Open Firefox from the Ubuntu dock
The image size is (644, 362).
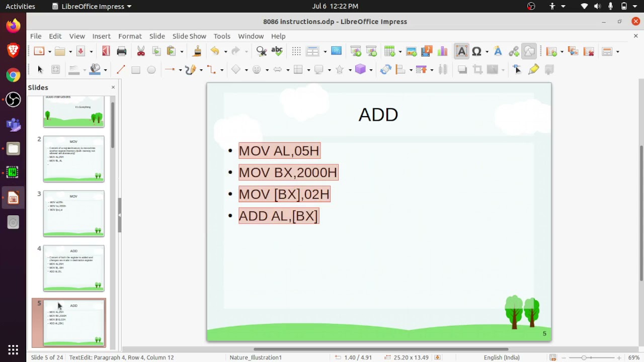(x=13, y=26)
